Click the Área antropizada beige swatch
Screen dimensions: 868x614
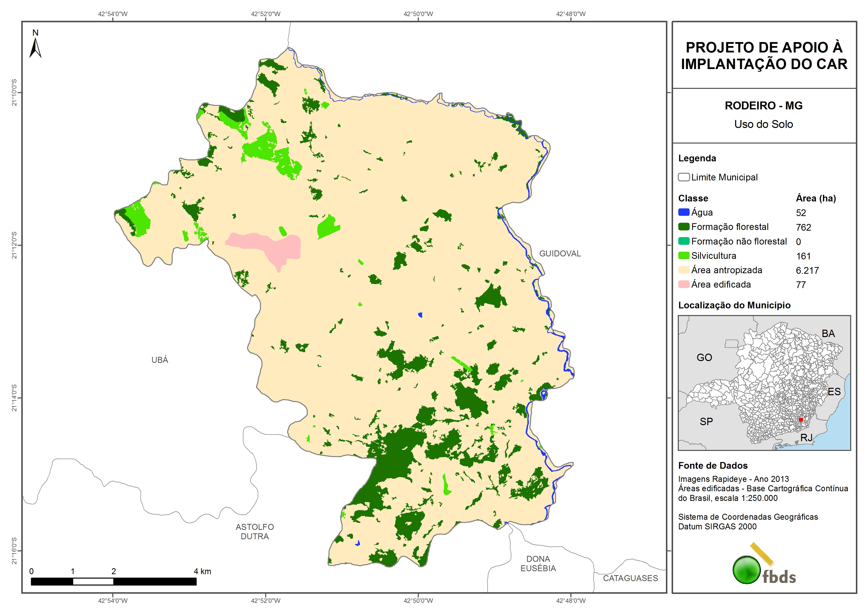click(x=683, y=270)
